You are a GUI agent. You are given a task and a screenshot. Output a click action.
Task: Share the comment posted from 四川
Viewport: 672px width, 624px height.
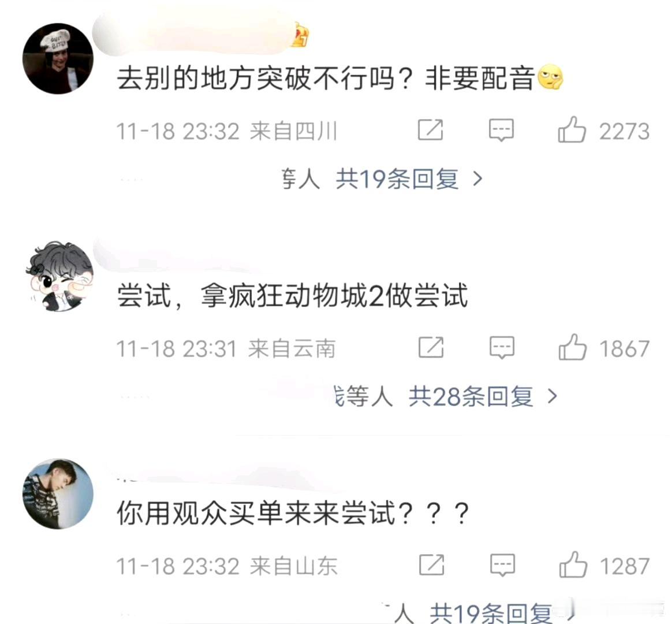click(430, 130)
